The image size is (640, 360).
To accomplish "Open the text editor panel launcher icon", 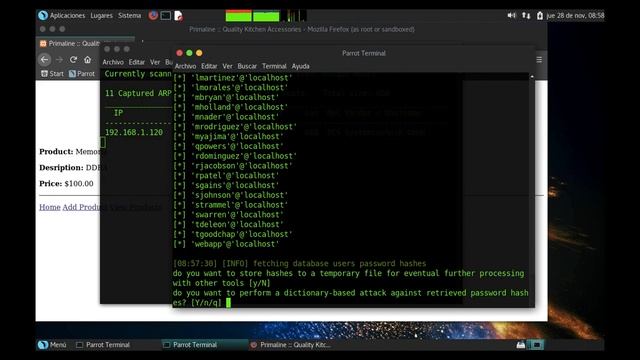I will 178,16.
